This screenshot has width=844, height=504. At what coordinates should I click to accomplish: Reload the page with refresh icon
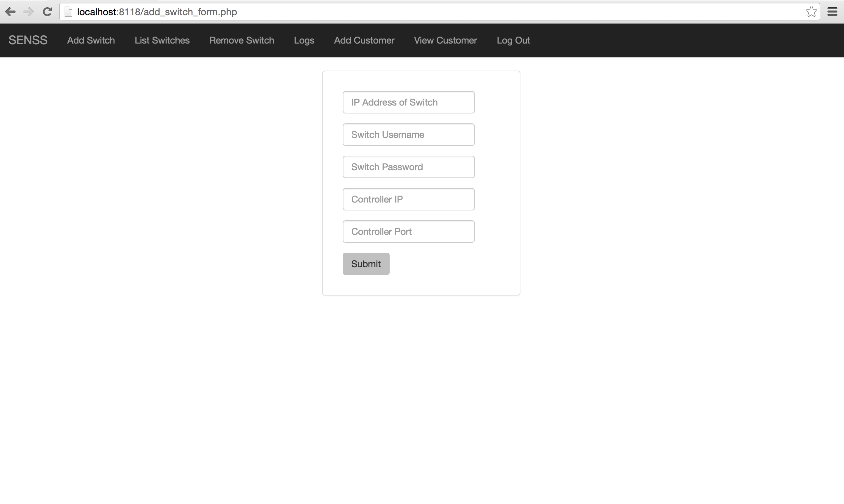tap(47, 12)
